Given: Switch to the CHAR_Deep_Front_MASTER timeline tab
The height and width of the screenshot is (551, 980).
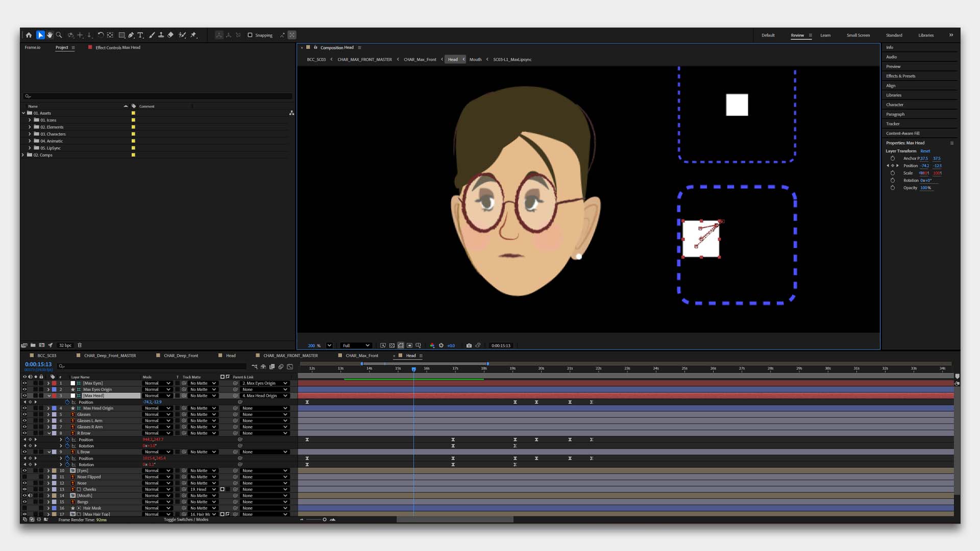Looking at the screenshot, I should point(110,356).
